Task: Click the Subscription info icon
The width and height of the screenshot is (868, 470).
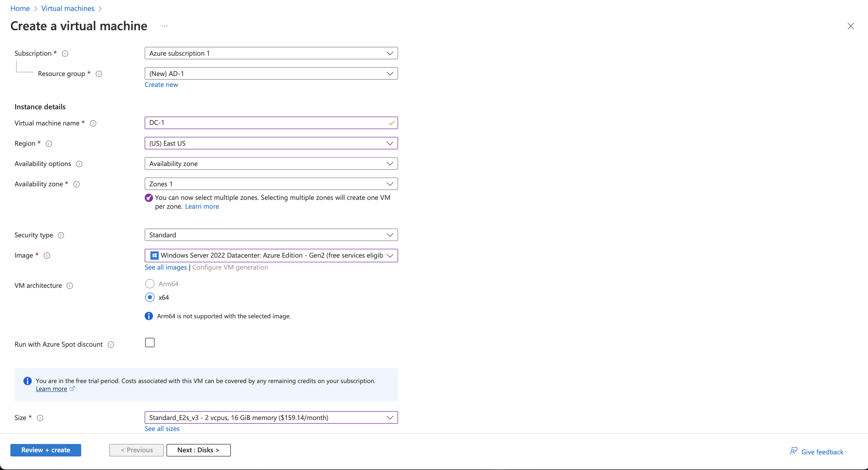Action: (65, 54)
